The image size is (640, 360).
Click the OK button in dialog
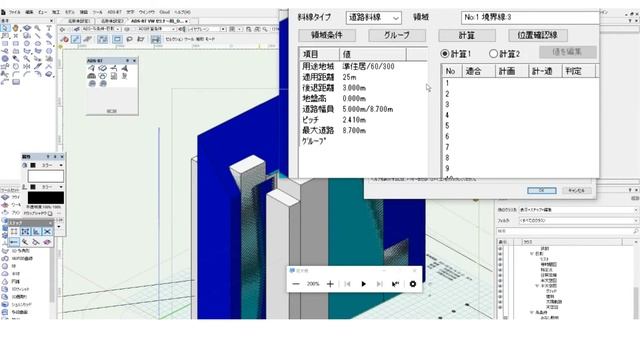pyautogui.click(x=542, y=191)
